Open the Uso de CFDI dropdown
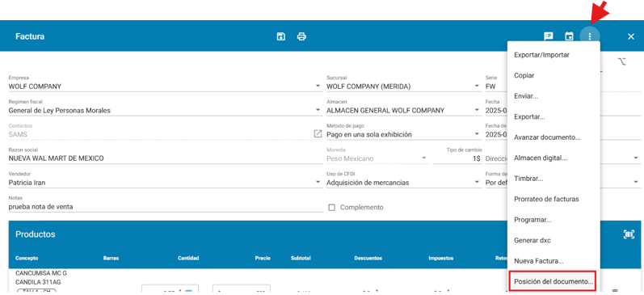Screen dimensions: 644x295 coord(477,182)
